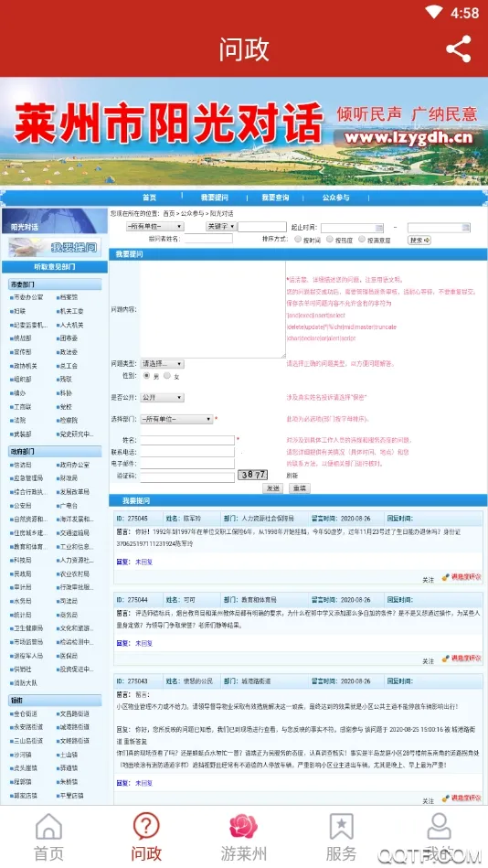Tap the 问政 question mark icon

click(x=146, y=827)
